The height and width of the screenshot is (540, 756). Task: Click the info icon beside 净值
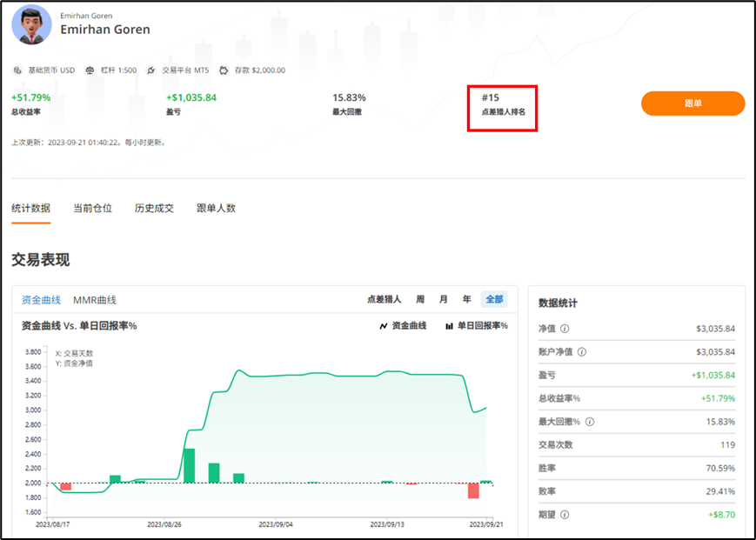(565, 329)
